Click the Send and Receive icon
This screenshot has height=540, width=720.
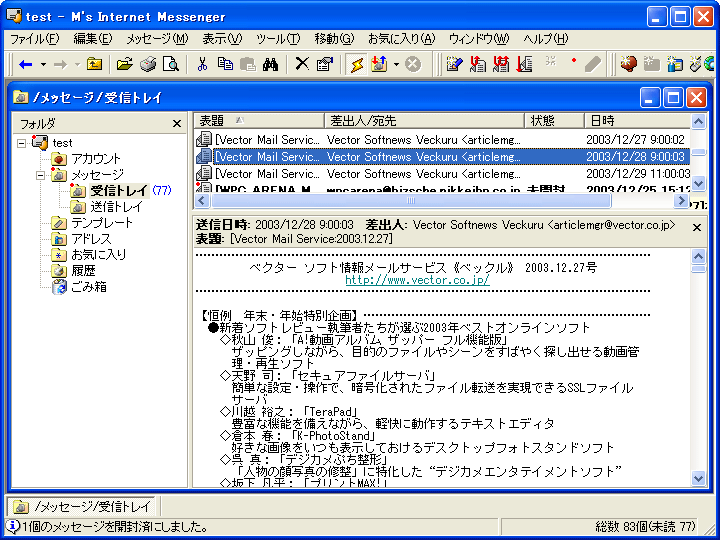pos(380,65)
